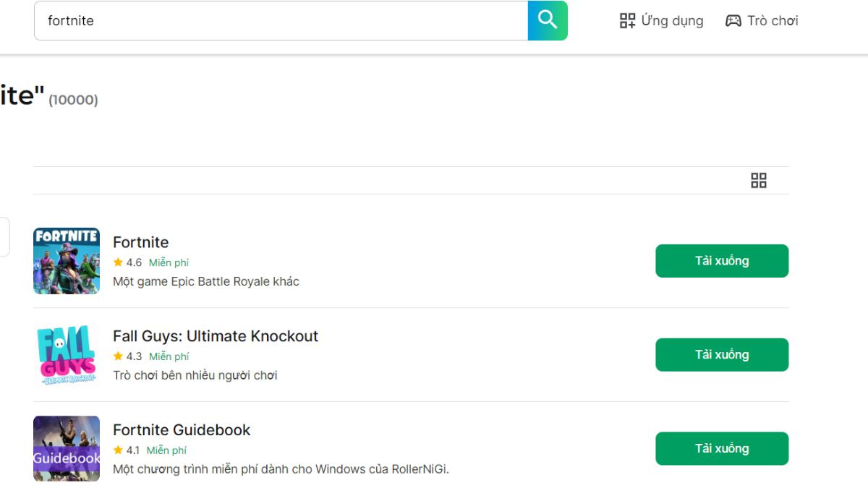Click the star rating icon next to Fortnite

[x=117, y=262]
